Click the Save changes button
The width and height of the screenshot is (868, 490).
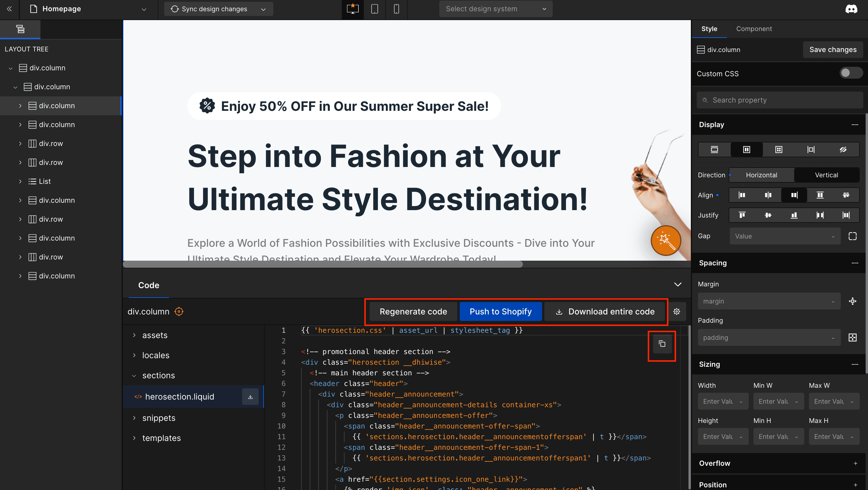(x=833, y=49)
